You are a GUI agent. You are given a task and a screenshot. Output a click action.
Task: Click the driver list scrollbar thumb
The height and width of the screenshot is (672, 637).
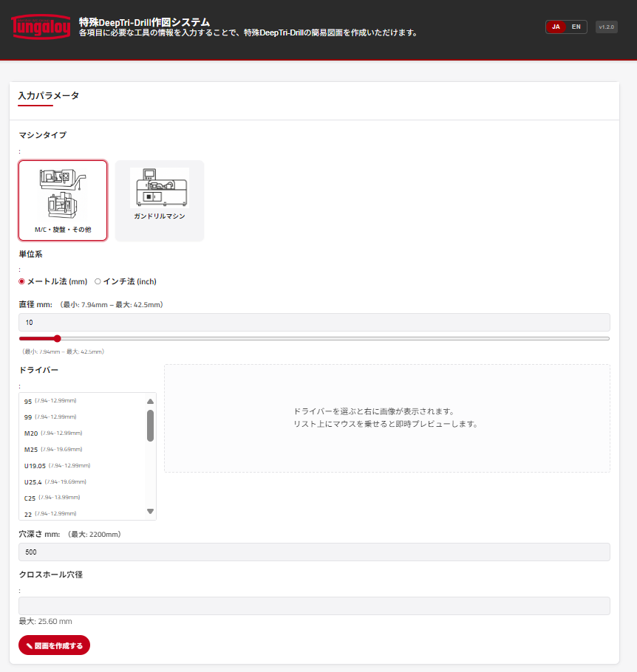150,425
